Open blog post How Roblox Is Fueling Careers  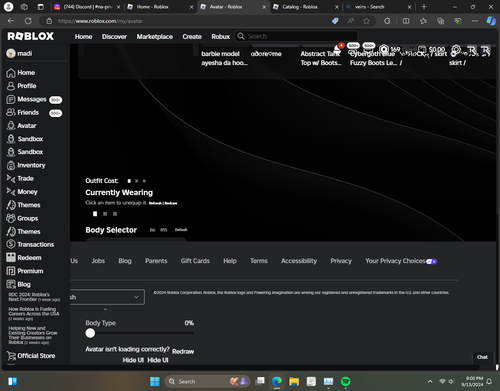coord(34,313)
